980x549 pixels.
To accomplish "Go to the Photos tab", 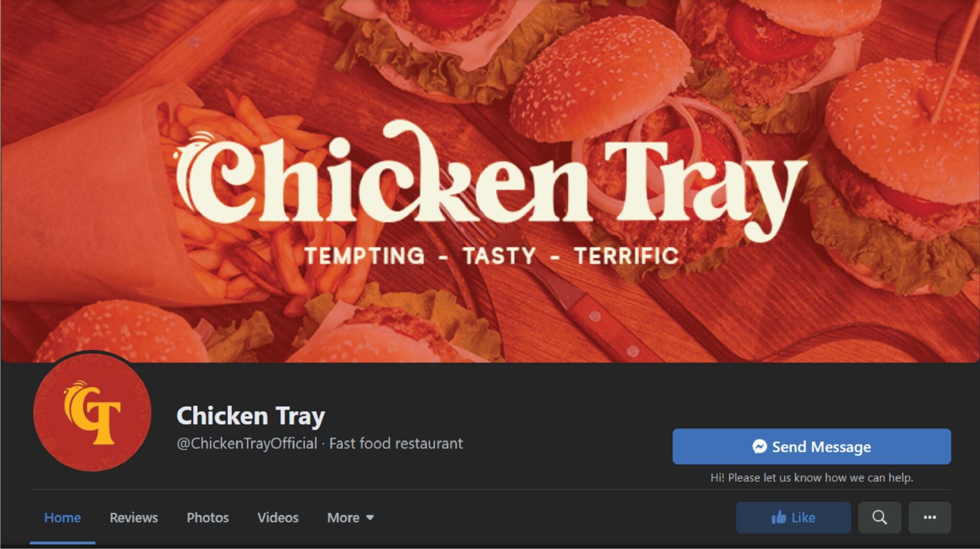I will pos(208,517).
